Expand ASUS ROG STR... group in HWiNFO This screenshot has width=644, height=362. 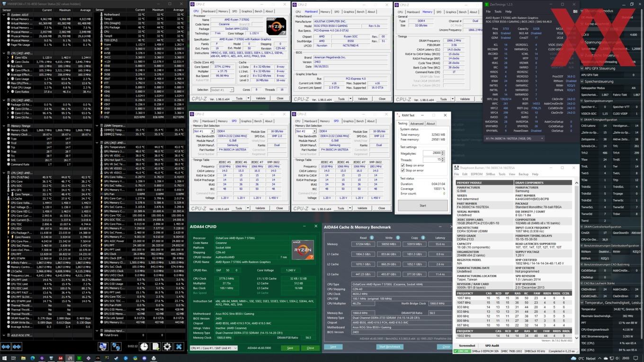[4, 335]
